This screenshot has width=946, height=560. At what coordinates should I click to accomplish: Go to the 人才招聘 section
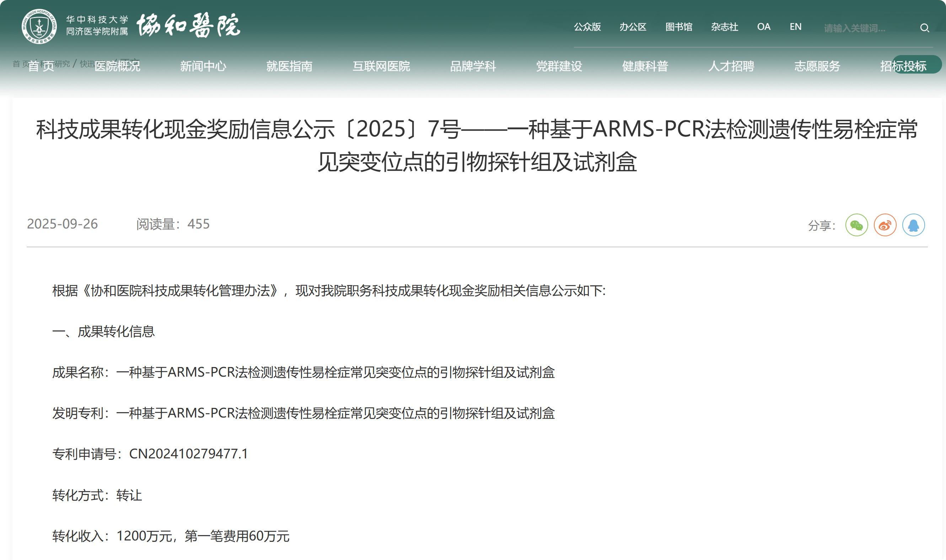tap(731, 66)
